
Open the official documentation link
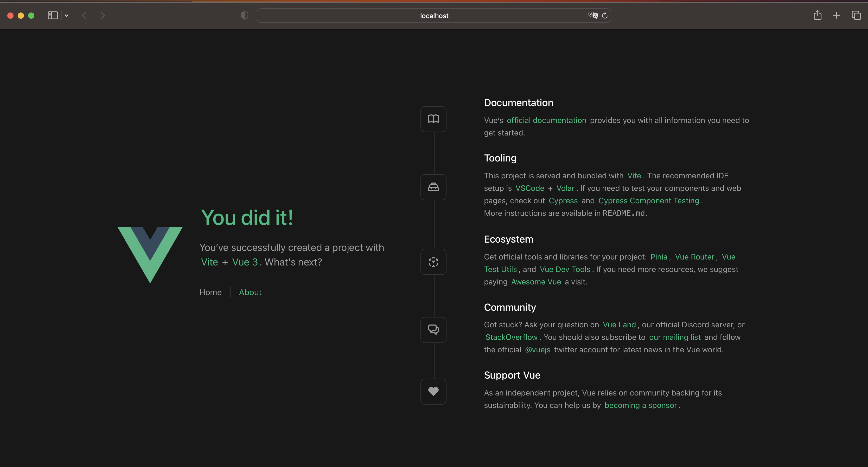pyautogui.click(x=546, y=121)
